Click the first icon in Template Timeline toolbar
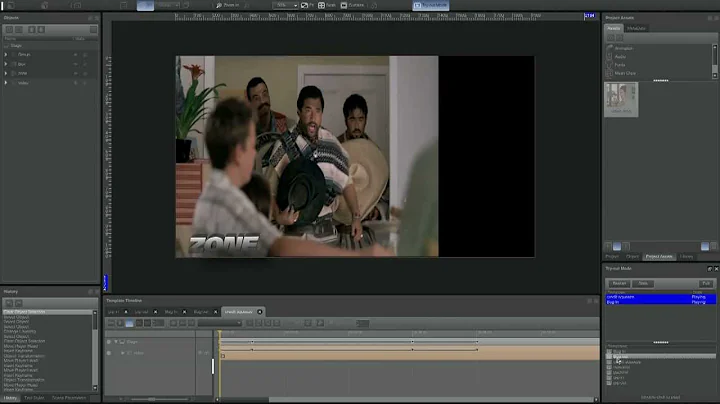Image resolution: width=720 pixels, height=404 pixels. coord(111,323)
